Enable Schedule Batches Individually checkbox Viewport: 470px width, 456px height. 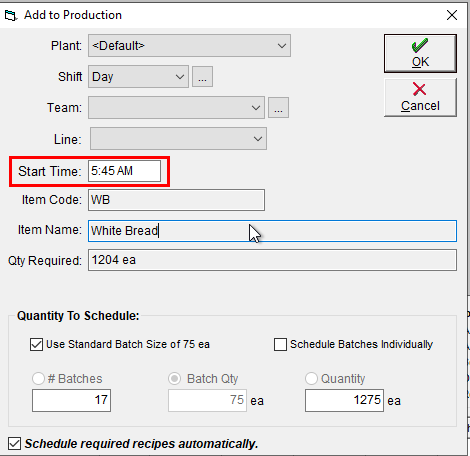pos(280,344)
